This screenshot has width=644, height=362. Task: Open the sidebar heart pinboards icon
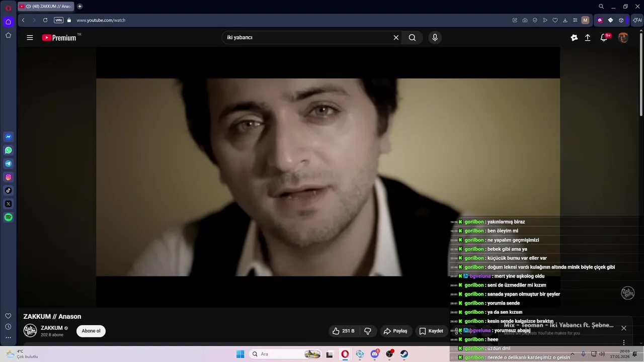pos(9,316)
